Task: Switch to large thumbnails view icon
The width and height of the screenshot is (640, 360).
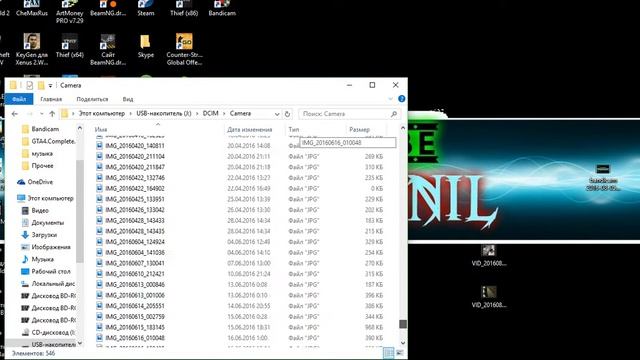Action: tap(400, 353)
